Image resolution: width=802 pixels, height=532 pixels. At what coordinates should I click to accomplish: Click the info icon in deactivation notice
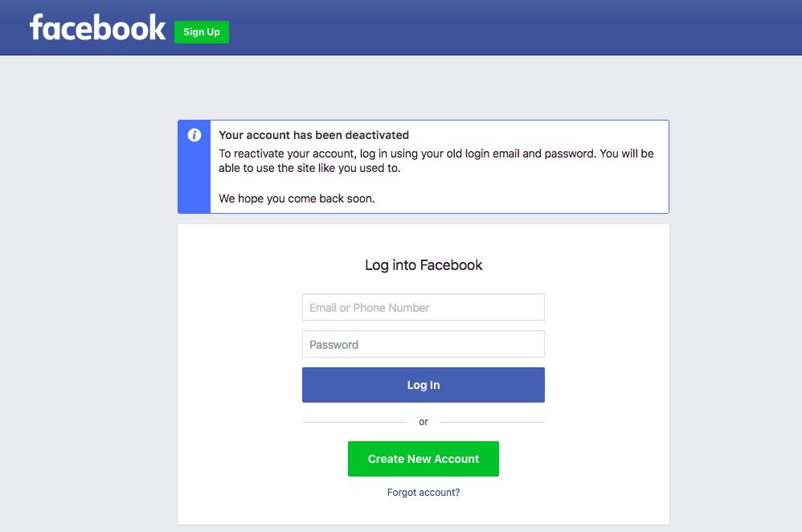click(x=194, y=135)
